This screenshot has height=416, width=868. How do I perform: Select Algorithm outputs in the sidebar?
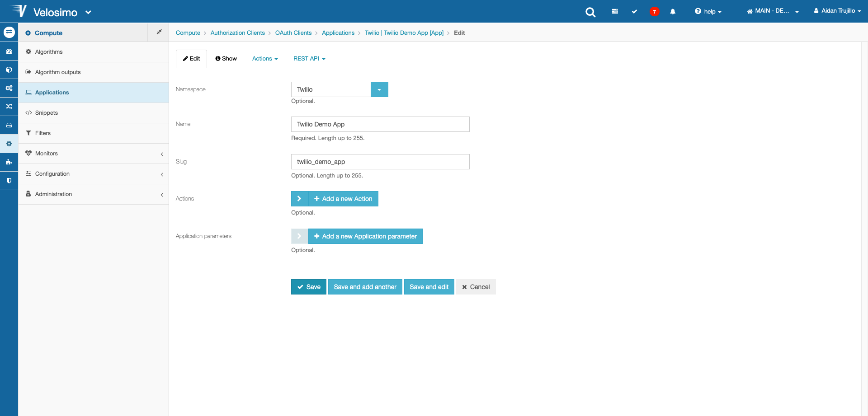coord(94,72)
